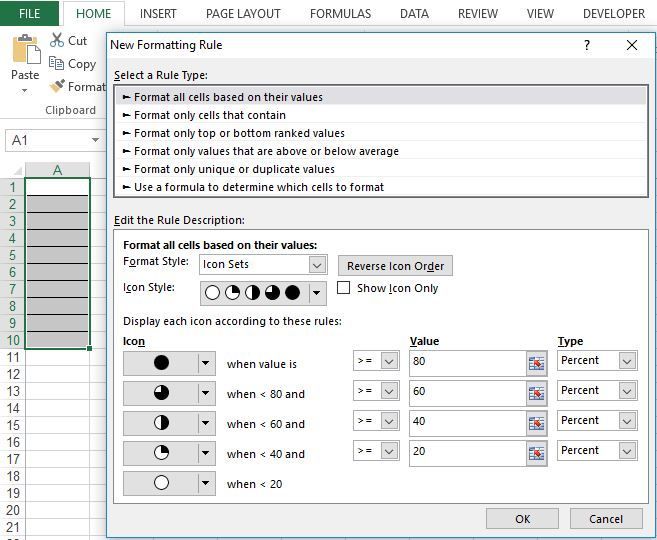Image resolution: width=657 pixels, height=540 pixels.
Task: Select 'Format only cells that contain' rule
Action: click(381, 115)
